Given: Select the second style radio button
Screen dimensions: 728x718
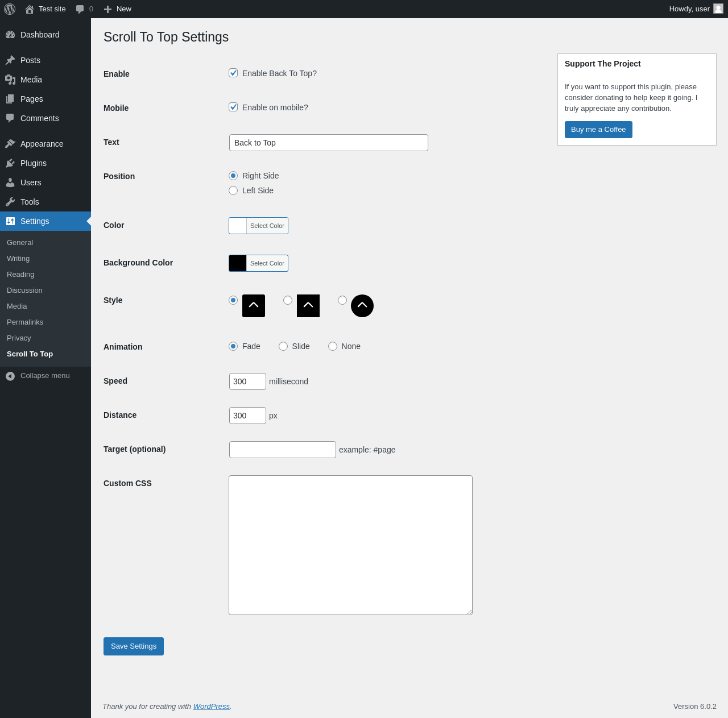Looking at the screenshot, I should [288, 300].
